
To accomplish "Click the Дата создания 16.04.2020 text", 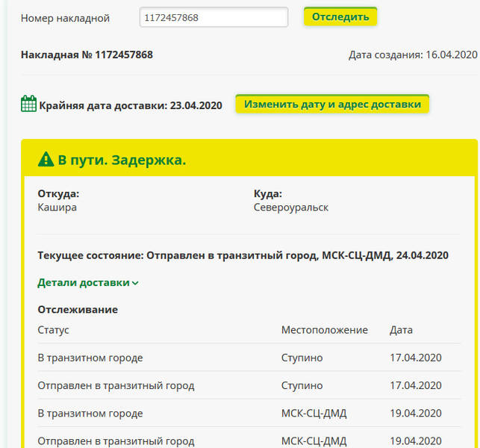I will 413,55.
